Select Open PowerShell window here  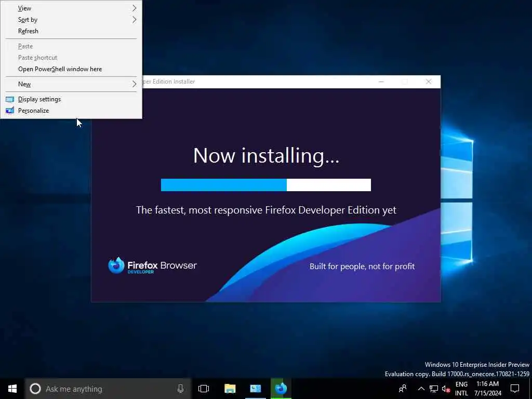[x=71, y=69]
